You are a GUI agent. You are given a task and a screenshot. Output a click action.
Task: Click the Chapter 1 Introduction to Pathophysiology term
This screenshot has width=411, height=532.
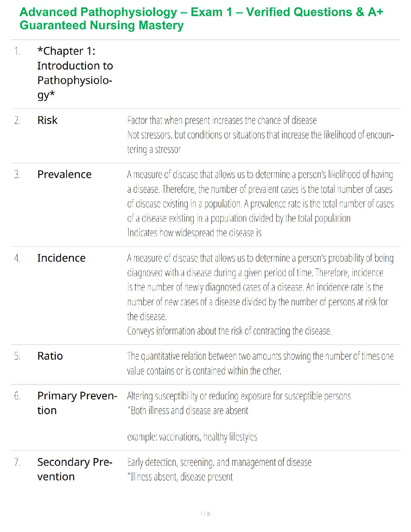click(75, 73)
